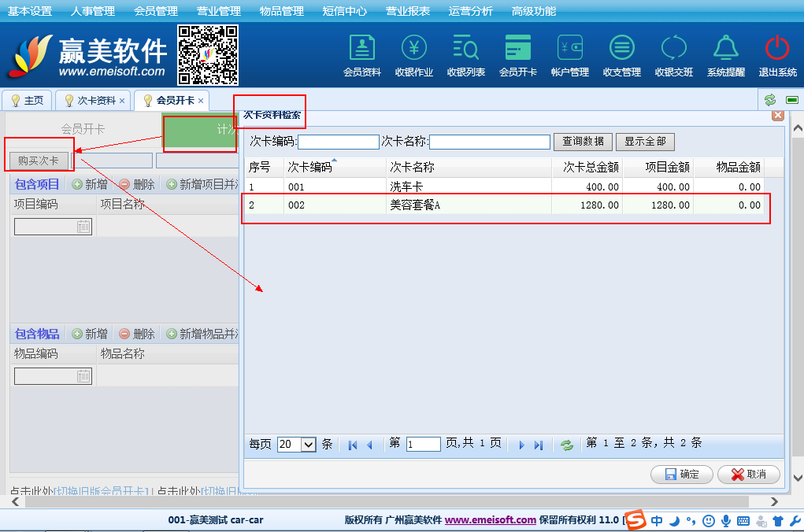Open the 系统提醒 bell reminder icon
The width and height of the screenshot is (804, 532).
click(x=725, y=55)
